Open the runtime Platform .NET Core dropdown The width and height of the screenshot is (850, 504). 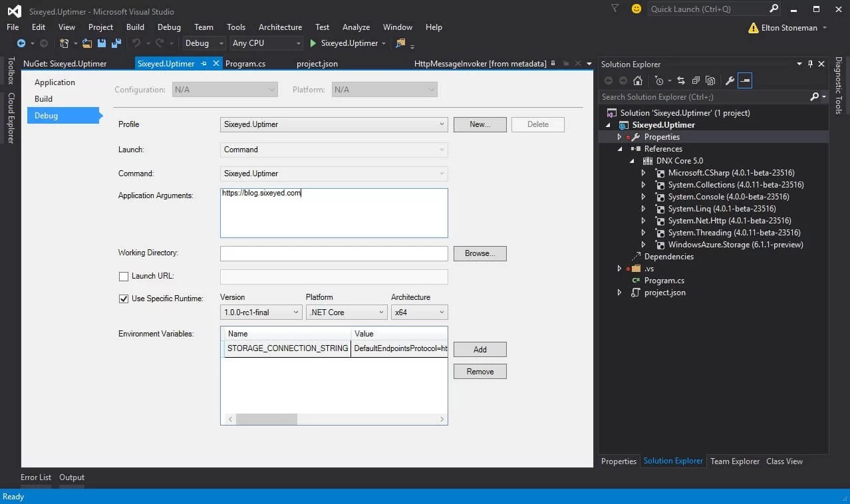(347, 312)
